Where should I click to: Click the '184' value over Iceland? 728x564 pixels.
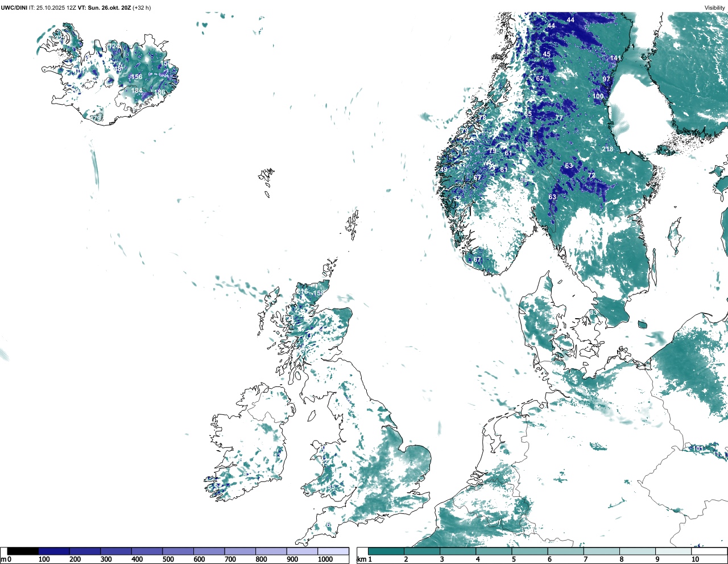click(137, 91)
